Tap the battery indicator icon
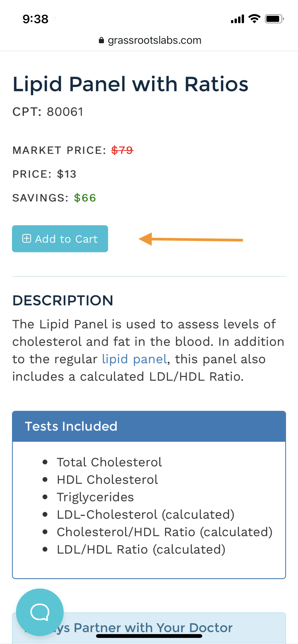Viewport: 298px width, 644px height. point(274,19)
